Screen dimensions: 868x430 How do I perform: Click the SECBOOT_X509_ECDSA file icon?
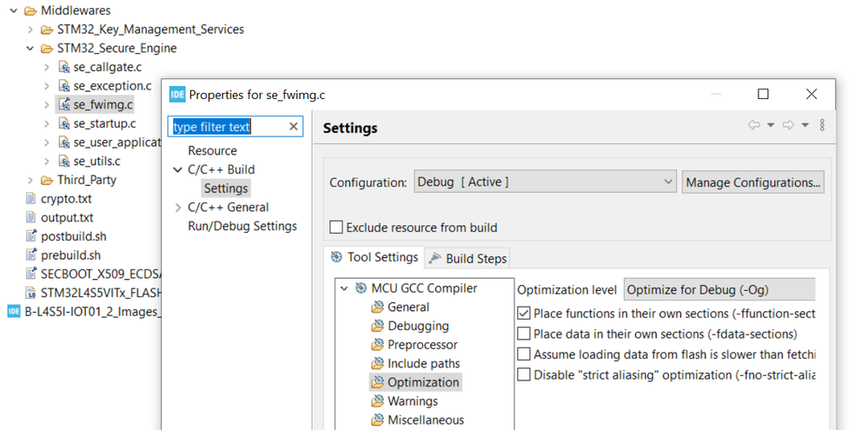coord(31,274)
